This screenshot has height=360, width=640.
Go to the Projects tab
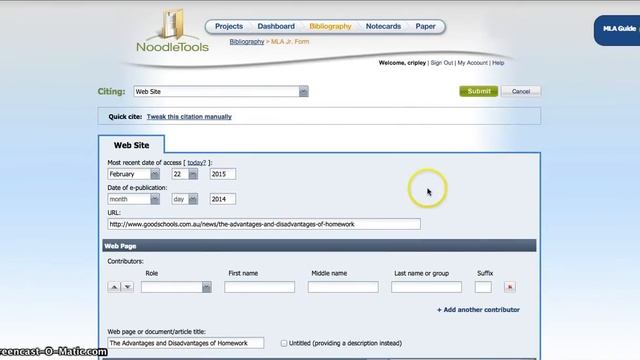229,26
